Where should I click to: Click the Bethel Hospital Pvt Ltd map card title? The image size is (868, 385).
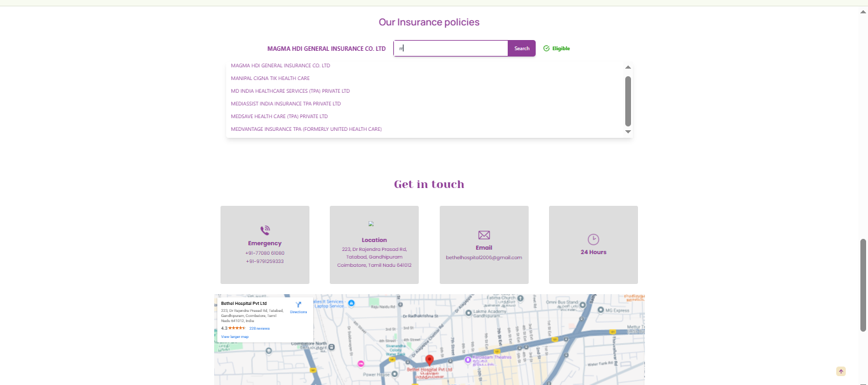click(244, 304)
